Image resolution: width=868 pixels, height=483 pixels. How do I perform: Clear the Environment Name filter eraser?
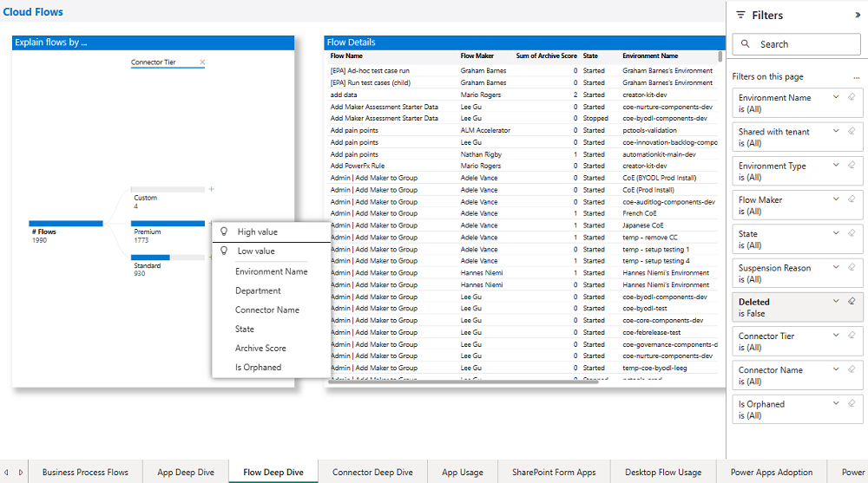[x=852, y=97]
